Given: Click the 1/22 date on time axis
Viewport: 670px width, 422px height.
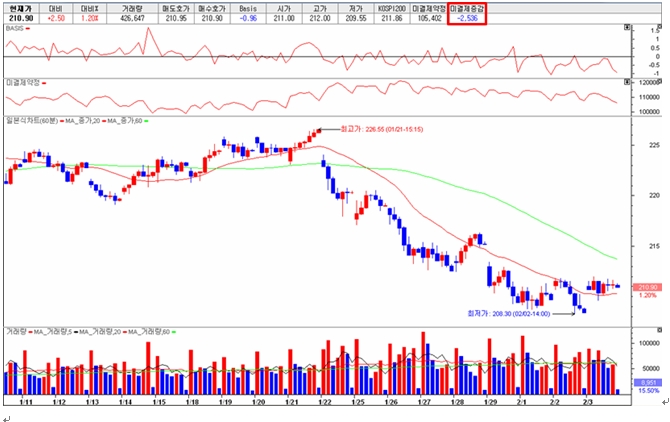Looking at the screenshot, I should (x=323, y=402).
